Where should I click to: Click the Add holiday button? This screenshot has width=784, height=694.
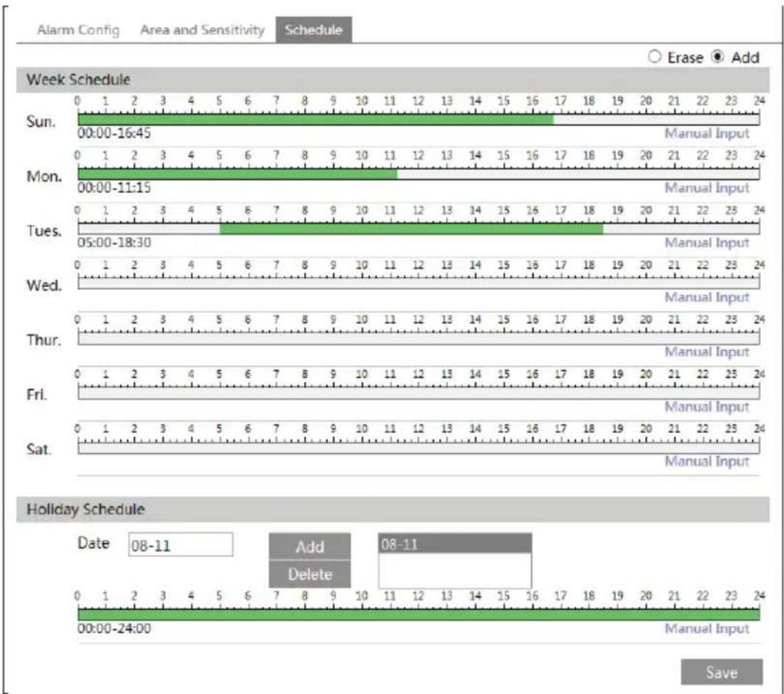[310, 547]
